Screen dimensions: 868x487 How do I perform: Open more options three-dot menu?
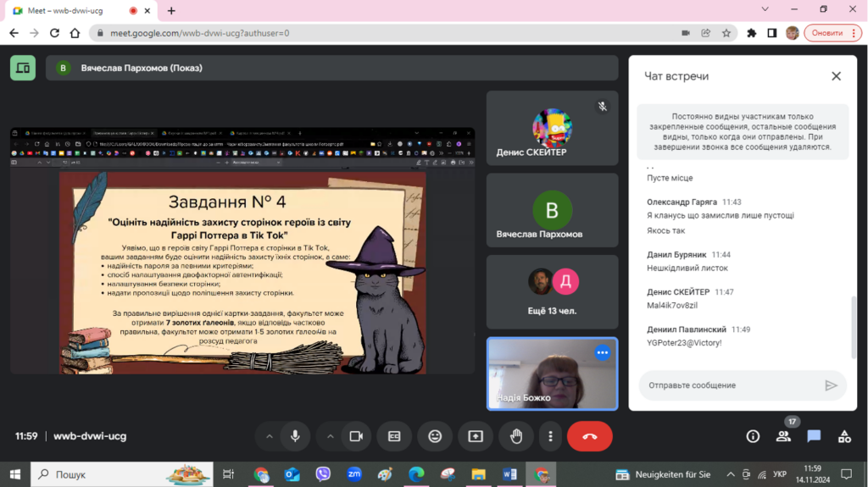[x=550, y=436]
